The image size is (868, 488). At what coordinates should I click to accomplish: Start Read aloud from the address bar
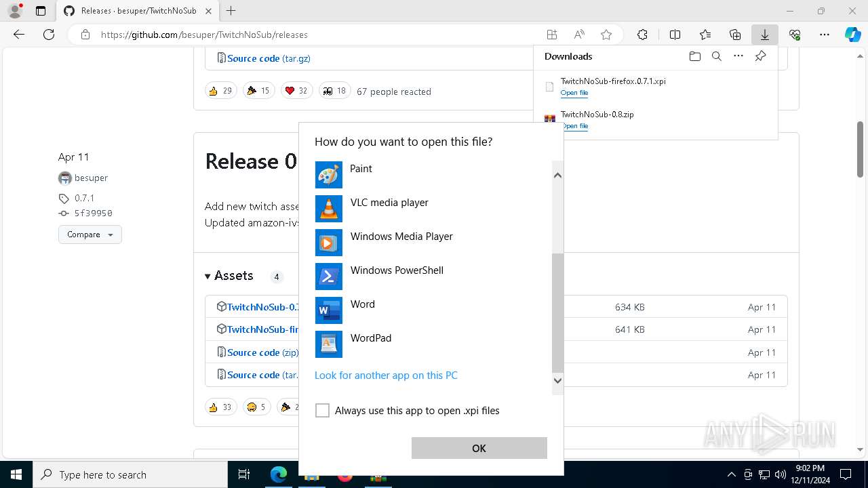click(x=579, y=35)
